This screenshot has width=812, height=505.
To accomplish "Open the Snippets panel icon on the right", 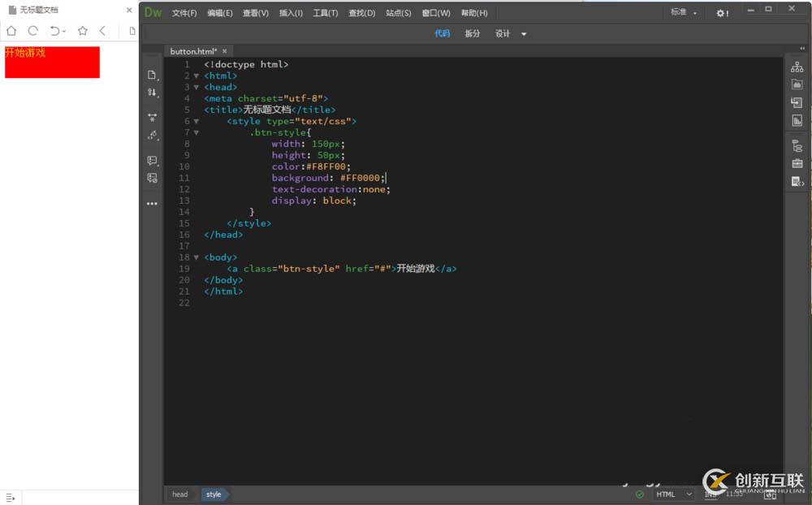I will [797, 163].
